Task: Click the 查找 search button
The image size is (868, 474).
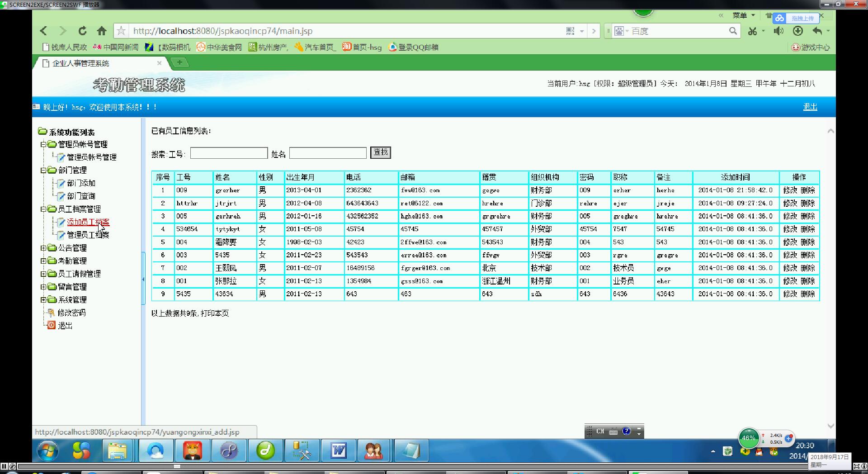Action: [381, 153]
